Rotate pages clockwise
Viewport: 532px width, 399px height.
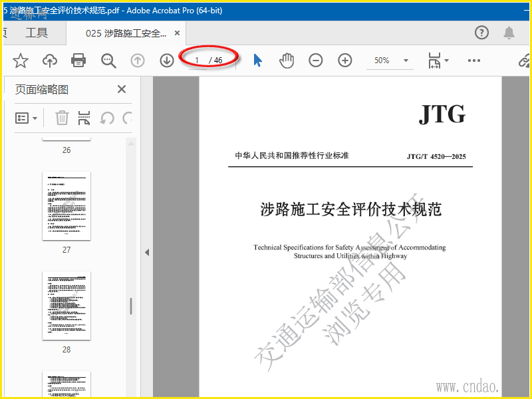tap(127, 118)
